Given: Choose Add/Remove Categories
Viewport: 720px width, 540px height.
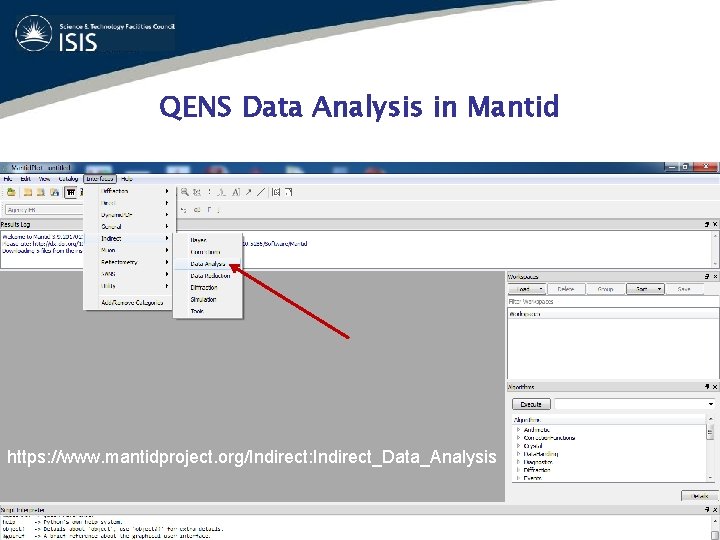Looking at the screenshot, I should [x=130, y=303].
